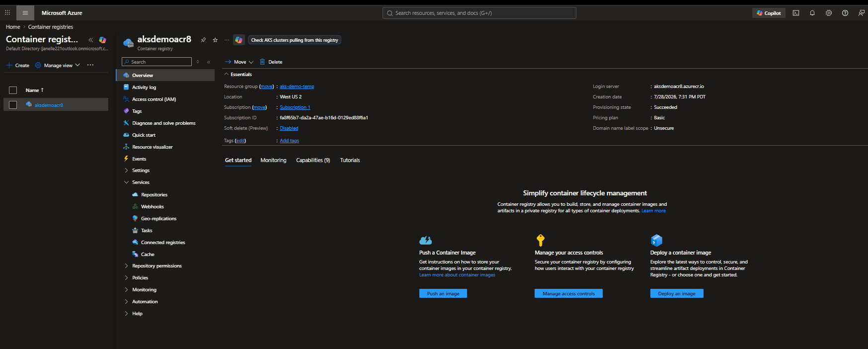Screen dimensions: 868x349
Task: Open the Subscription 1 link
Action: (295, 107)
